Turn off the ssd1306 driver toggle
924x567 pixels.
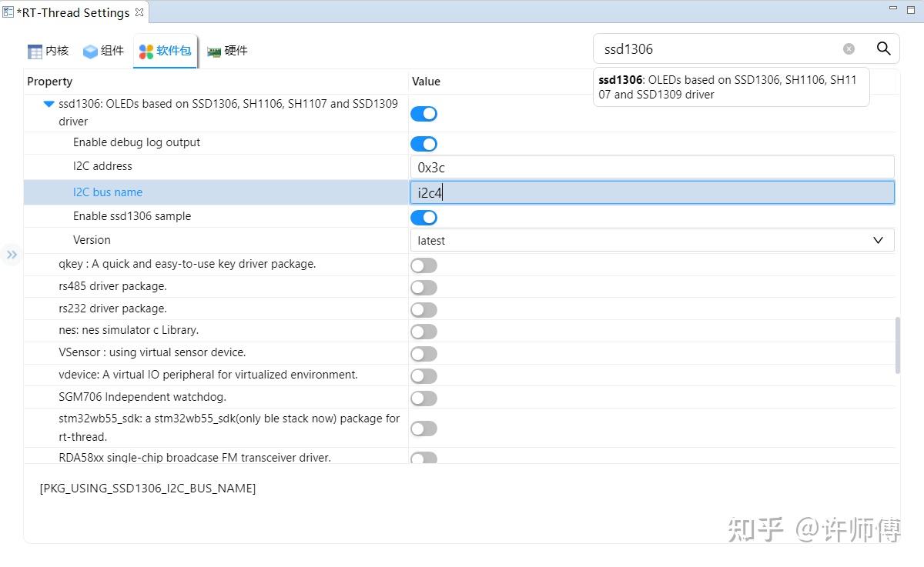point(423,113)
